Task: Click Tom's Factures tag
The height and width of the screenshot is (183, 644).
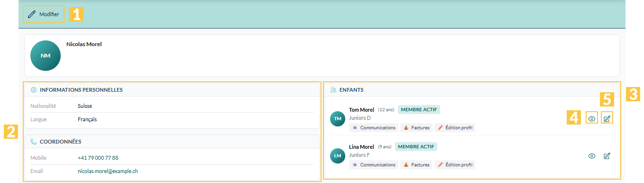Action: point(417,127)
